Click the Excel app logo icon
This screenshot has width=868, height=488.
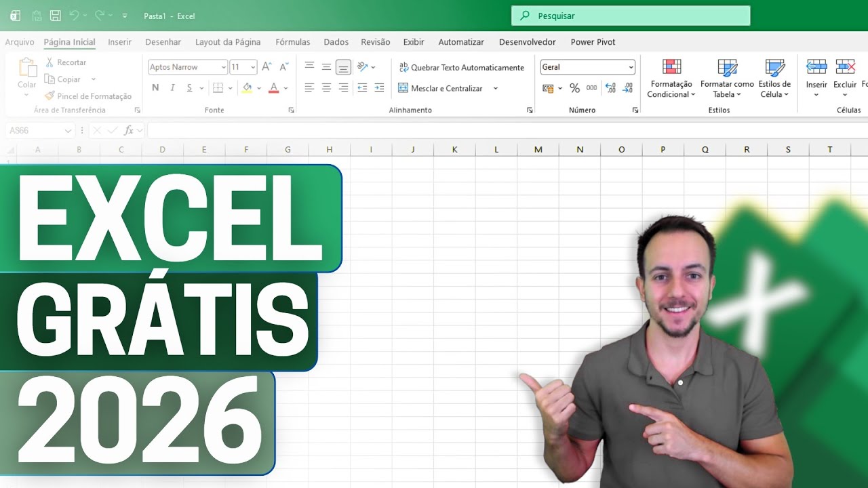[x=15, y=15]
